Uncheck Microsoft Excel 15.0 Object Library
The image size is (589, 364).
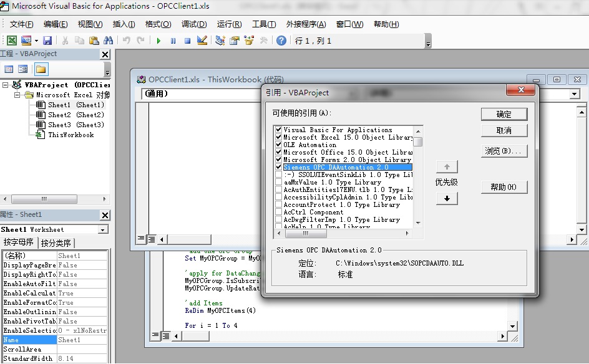point(279,137)
